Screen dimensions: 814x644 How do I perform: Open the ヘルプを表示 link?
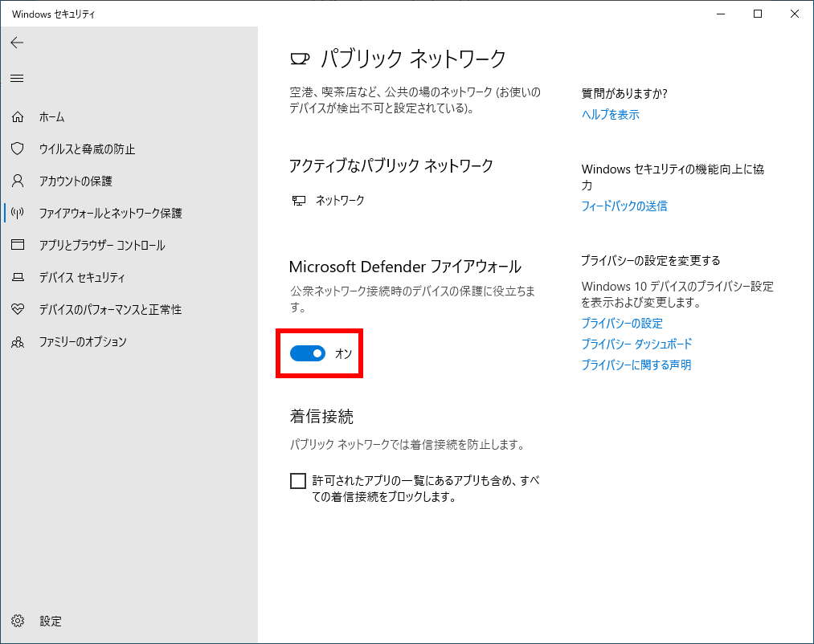(610, 115)
